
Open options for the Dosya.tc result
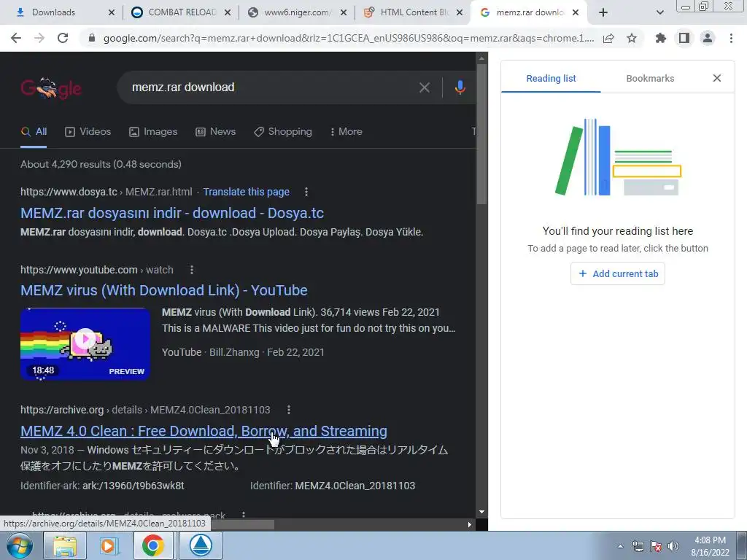pyautogui.click(x=306, y=192)
